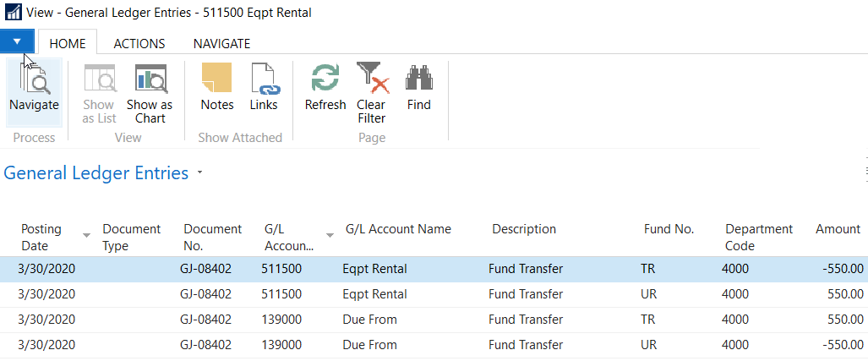Sort by the Amount column header

tap(838, 229)
